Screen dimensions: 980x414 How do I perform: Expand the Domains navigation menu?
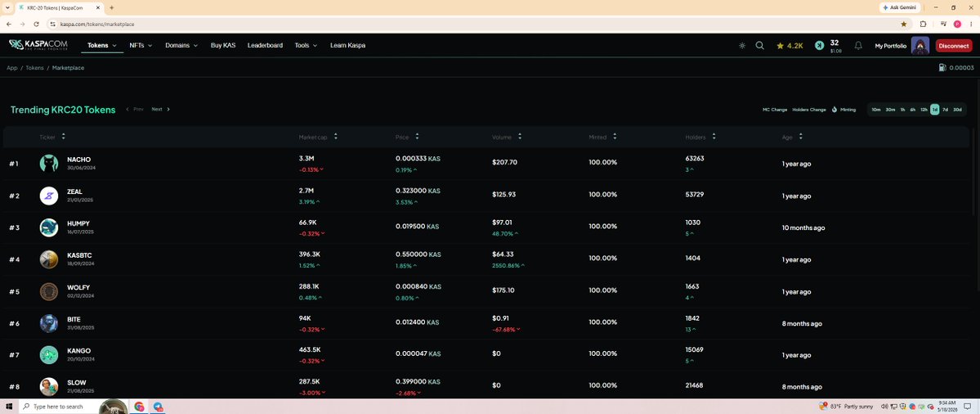pyautogui.click(x=181, y=46)
